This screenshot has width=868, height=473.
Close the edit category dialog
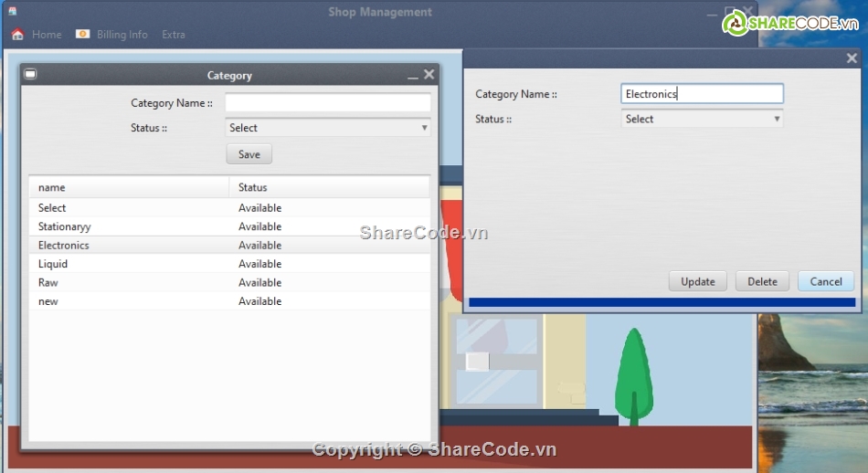852,58
